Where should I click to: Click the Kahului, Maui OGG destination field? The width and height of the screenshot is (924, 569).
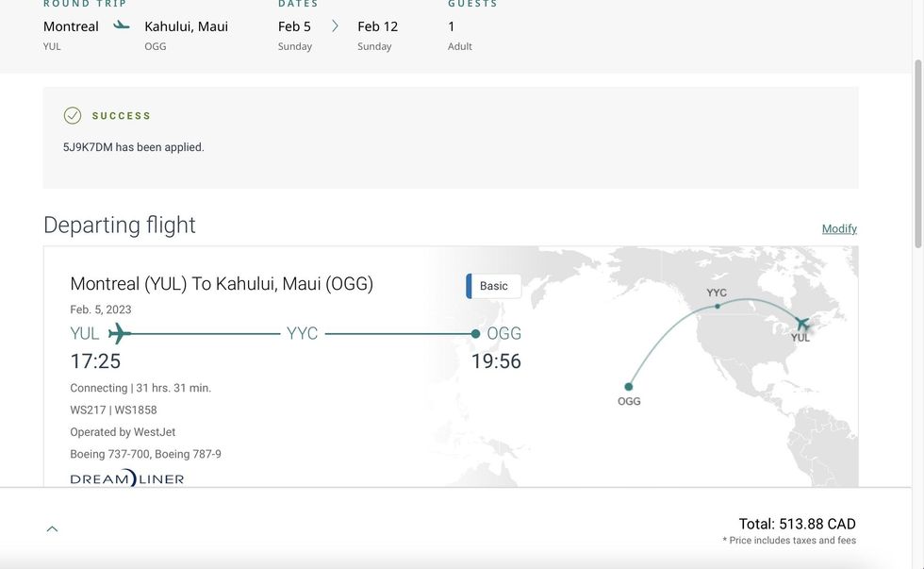click(186, 35)
